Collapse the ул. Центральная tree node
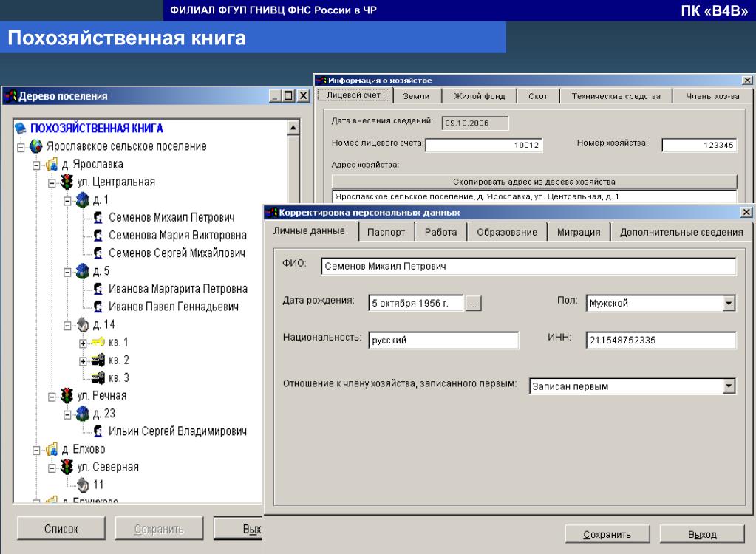 coord(52,183)
